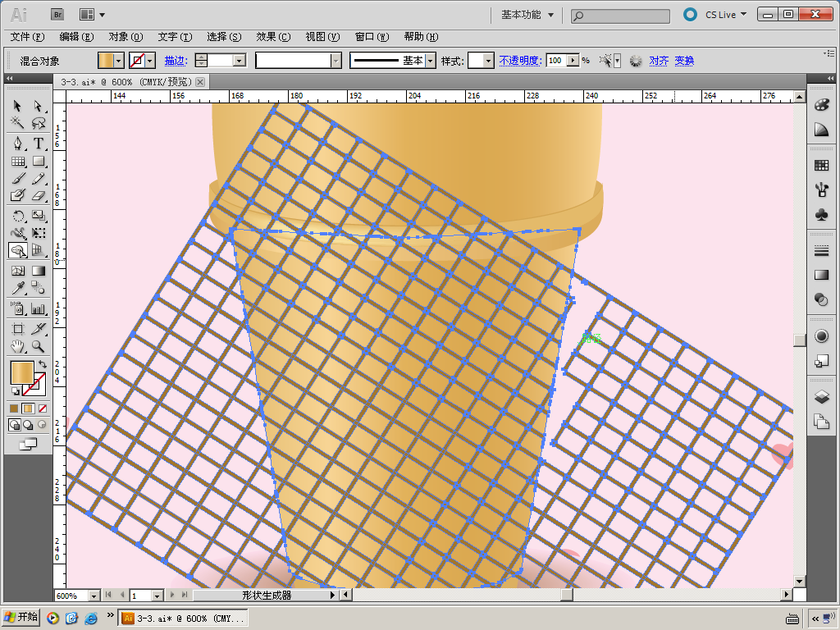Select the Zoom tool magnifier
840x630 pixels.
(x=38, y=346)
